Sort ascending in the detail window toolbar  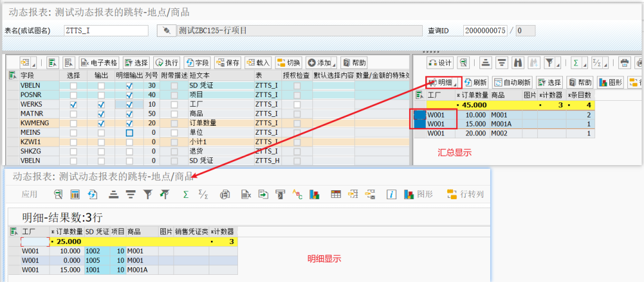(x=113, y=194)
